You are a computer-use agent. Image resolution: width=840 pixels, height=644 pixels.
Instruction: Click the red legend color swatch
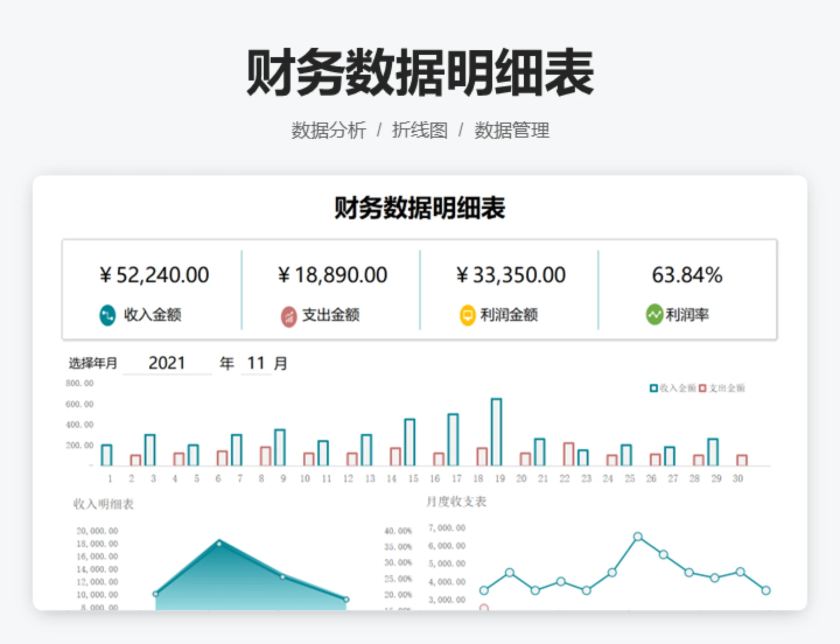701,388
